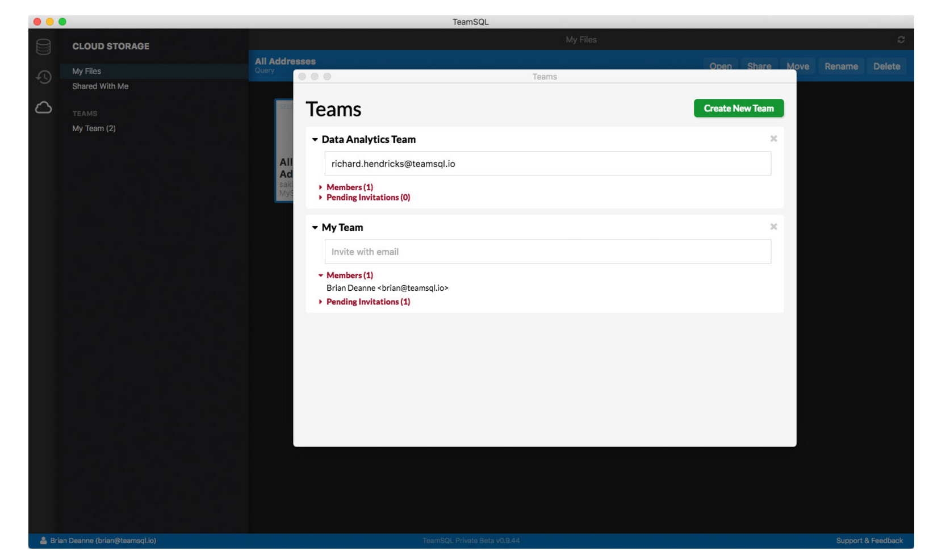Image resolution: width=929 pixels, height=560 pixels.
Task: Remove Data Analytics Team with its X icon
Action: 773,138
